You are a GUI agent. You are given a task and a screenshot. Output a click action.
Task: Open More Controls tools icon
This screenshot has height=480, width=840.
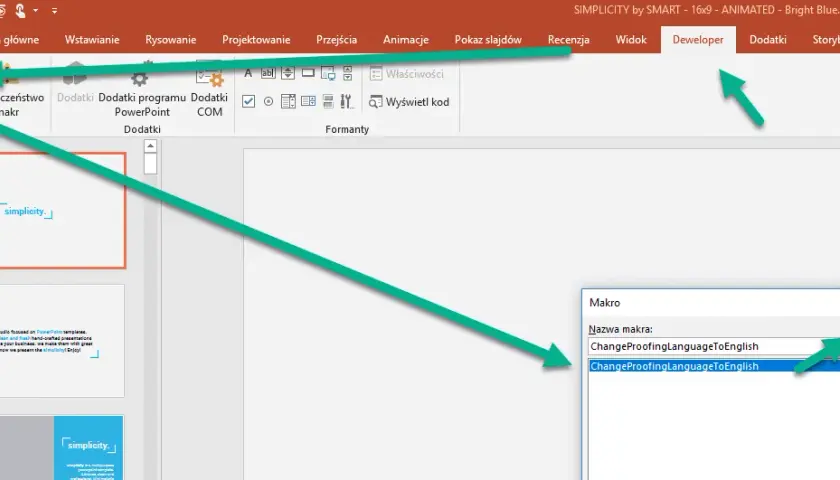(x=347, y=101)
